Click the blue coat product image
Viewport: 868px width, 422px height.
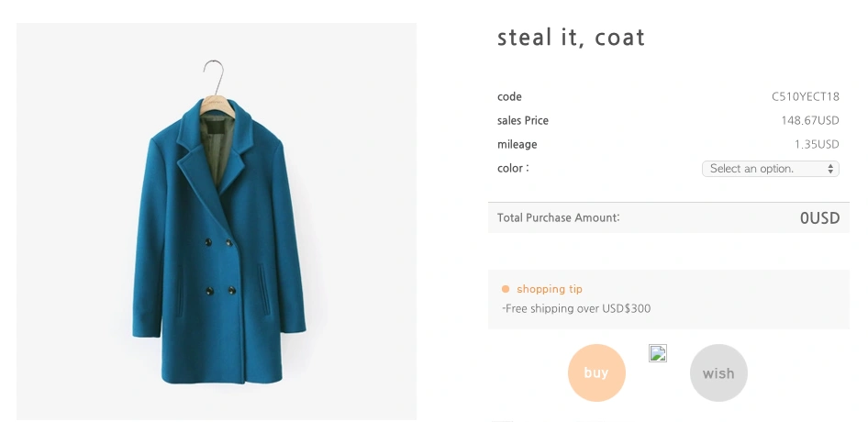(217, 248)
